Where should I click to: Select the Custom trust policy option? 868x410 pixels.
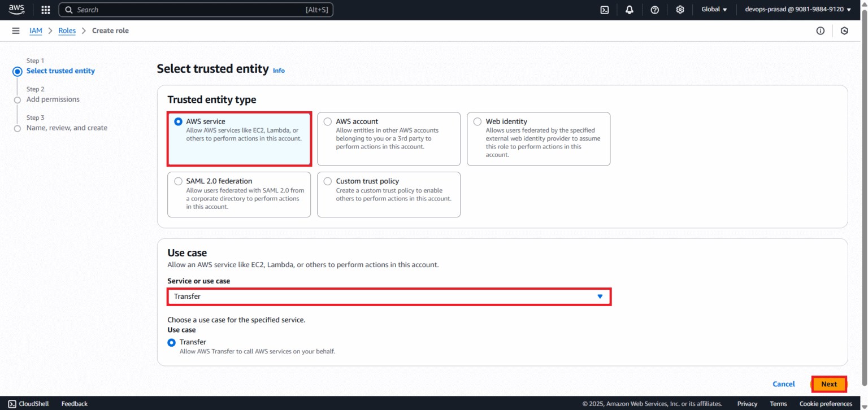click(x=328, y=181)
